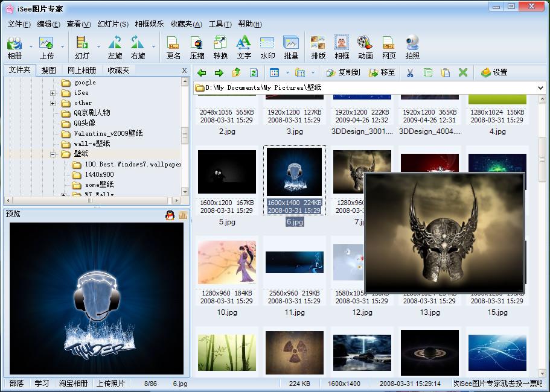The image size is (550, 392).
Task: Collapse the 壁纸 folder tree node
Action: pos(53,154)
